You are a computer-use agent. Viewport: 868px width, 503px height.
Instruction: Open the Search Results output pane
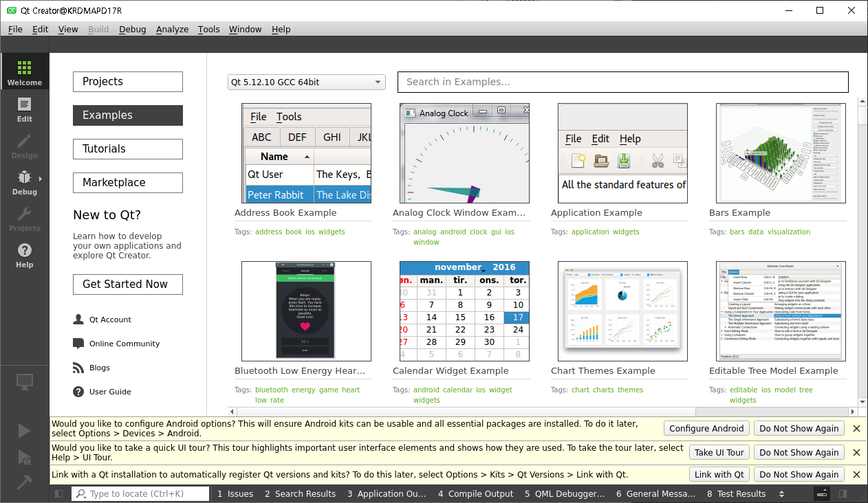pos(301,493)
